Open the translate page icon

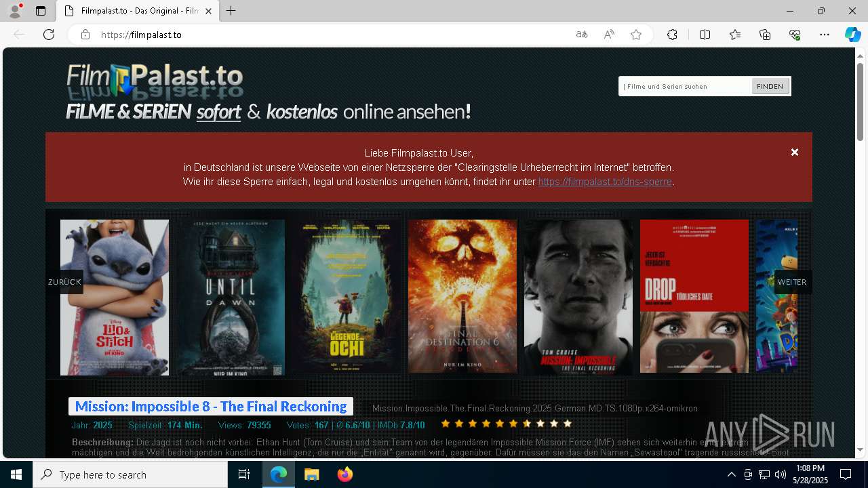click(582, 35)
